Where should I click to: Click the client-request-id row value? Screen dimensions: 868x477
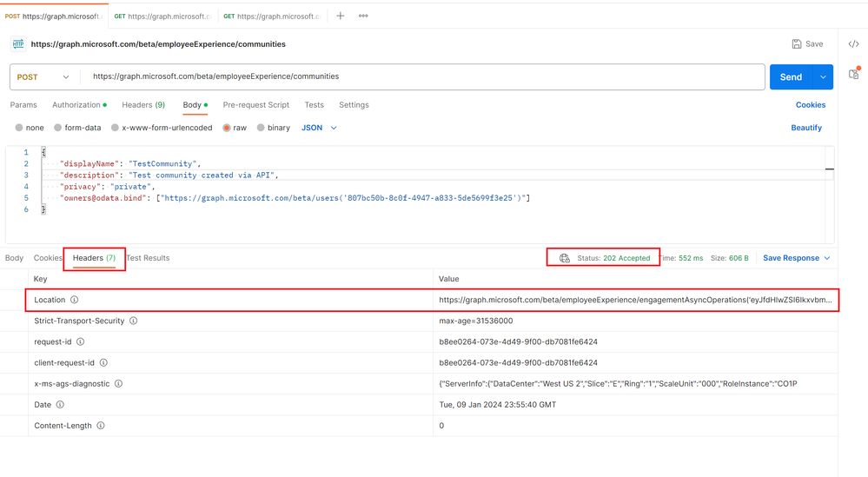pyautogui.click(x=518, y=362)
